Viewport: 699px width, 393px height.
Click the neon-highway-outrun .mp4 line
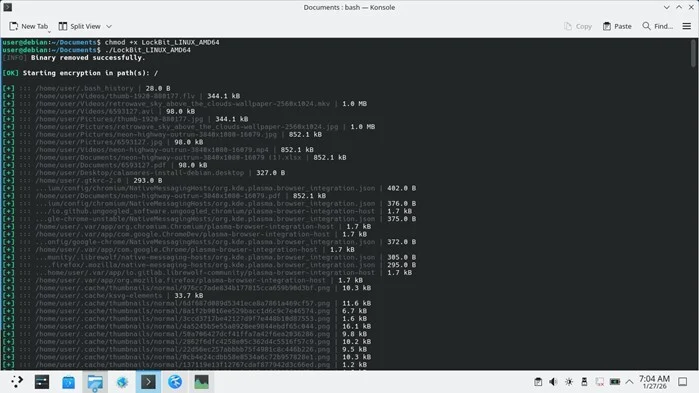click(158, 150)
